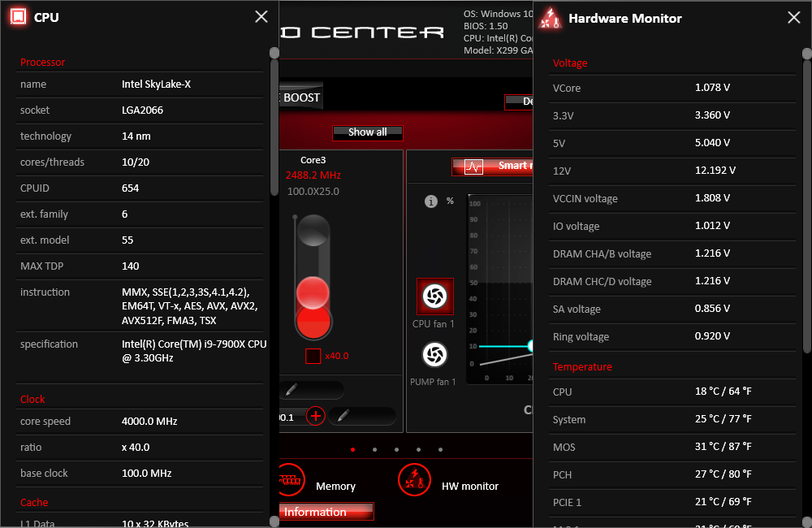This screenshot has height=528, width=812.
Task: Select the VCCIN voltage 1.808 V
Action: click(x=713, y=198)
